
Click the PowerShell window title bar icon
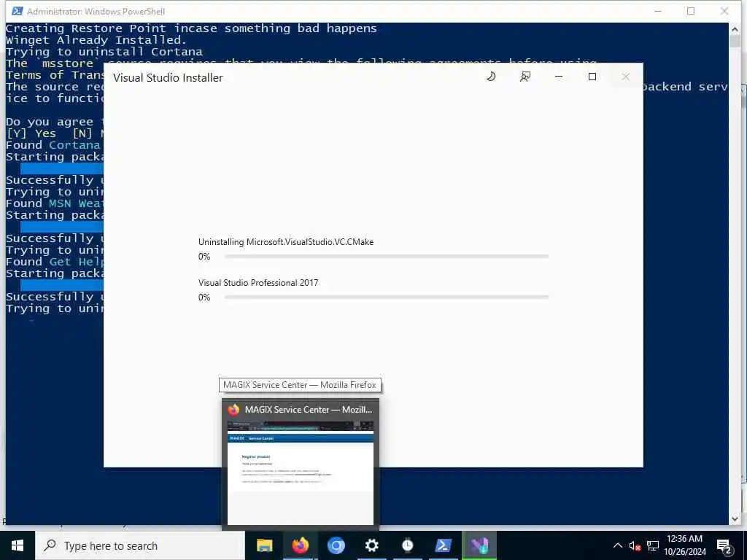tap(18, 11)
